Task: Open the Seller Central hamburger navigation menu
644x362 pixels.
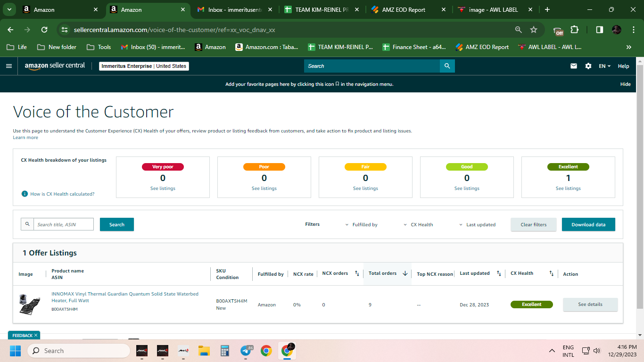Action: [x=9, y=66]
